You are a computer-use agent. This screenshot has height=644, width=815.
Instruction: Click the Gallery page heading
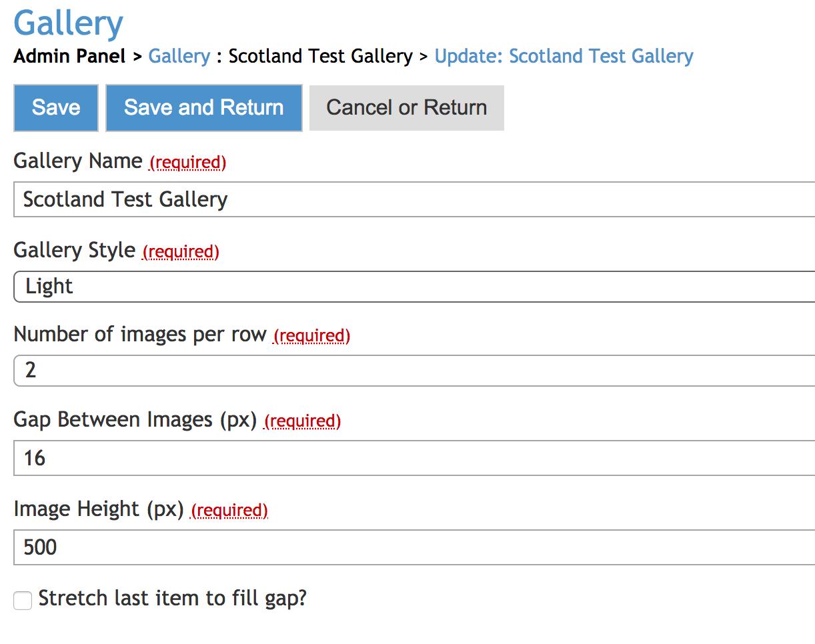pos(68,23)
